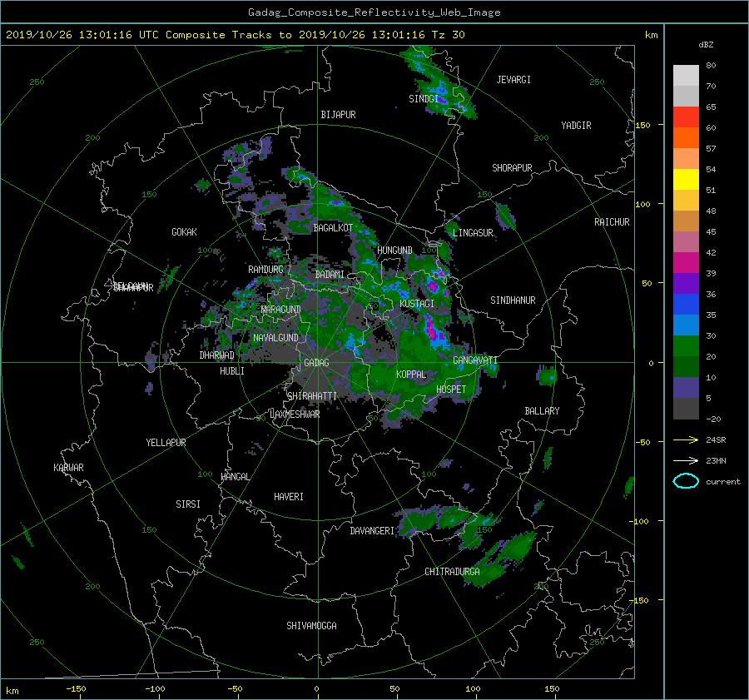The height and width of the screenshot is (700, 749).
Task: Click the HAVERI city label
Action: 289,497
